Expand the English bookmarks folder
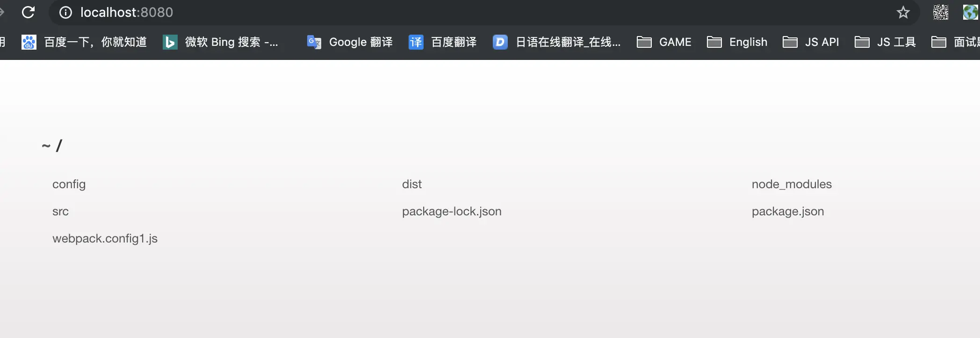 [737, 42]
